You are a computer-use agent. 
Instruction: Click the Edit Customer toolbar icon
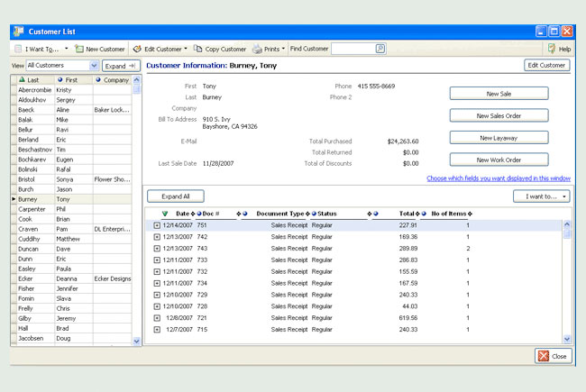137,49
